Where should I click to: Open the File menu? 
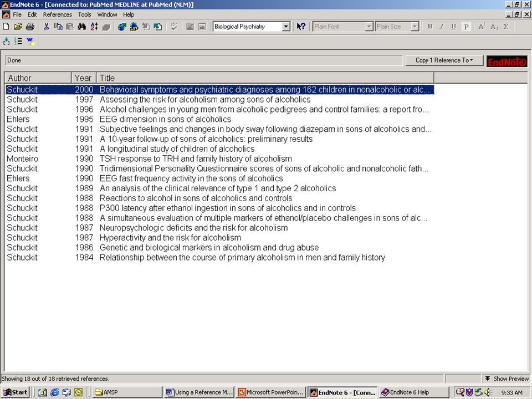(x=17, y=14)
